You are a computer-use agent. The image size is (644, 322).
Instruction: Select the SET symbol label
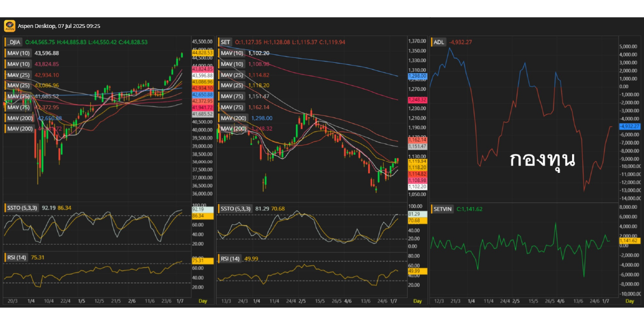point(225,42)
